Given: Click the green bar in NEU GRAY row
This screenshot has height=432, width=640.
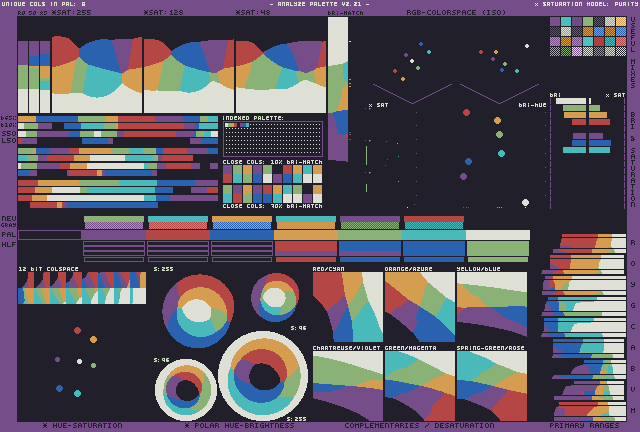Looking at the screenshot, I should click(x=114, y=219).
